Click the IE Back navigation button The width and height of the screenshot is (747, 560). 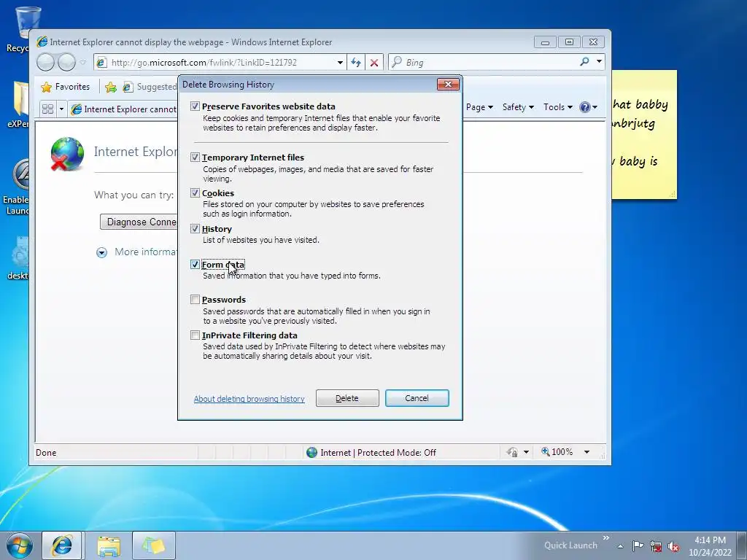(46, 62)
